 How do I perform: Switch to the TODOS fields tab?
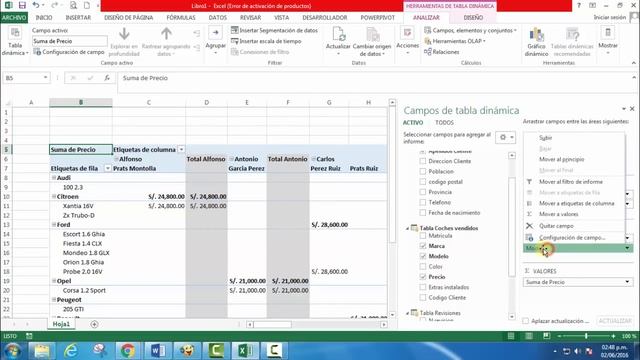[x=444, y=122]
